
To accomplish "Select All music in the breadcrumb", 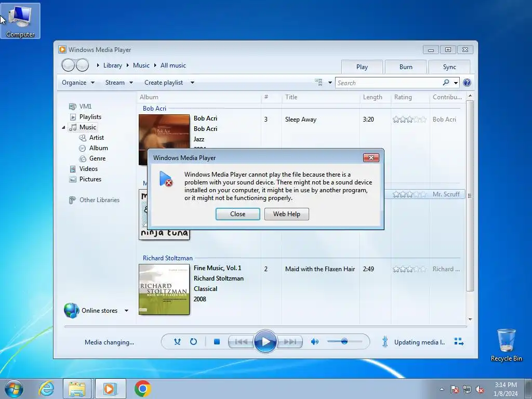I will pos(173,65).
